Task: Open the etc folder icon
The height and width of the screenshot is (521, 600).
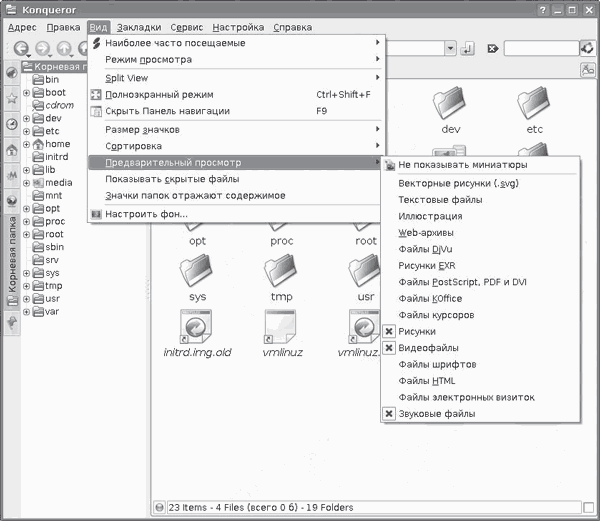Action: (534, 108)
